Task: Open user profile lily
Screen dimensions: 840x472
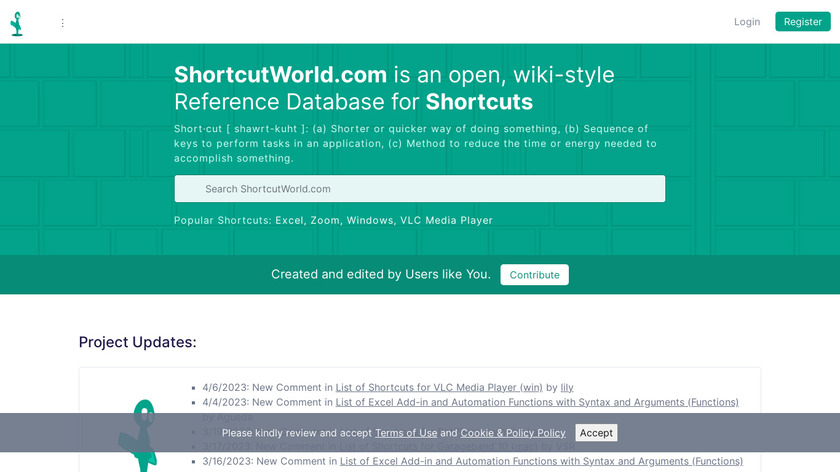Action: coord(567,387)
